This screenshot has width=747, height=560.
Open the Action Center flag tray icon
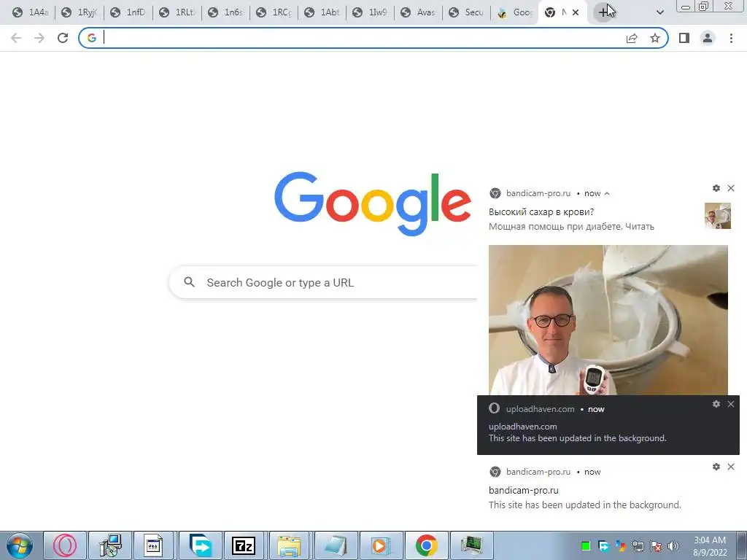pos(656,545)
